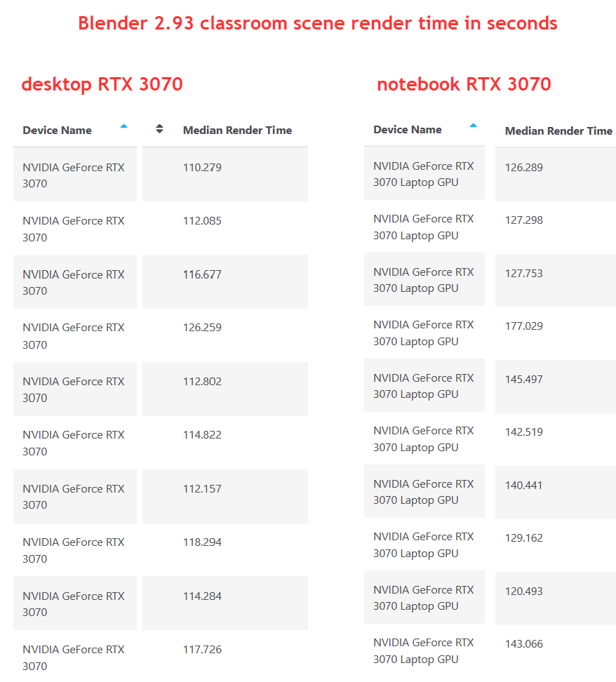This screenshot has height=682, width=616.
Task: Click desktop RTX 3070 device name in 117.726 row
Action: click(x=74, y=657)
